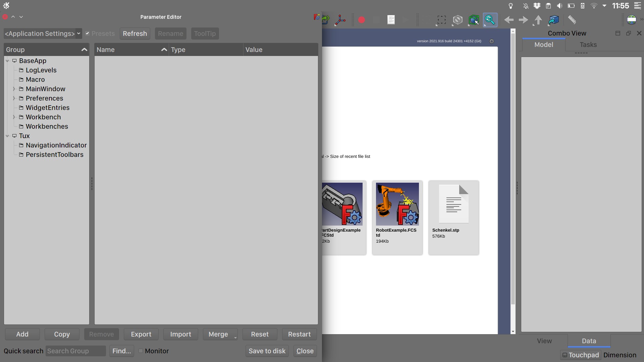Image resolution: width=644 pixels, height=362 pixels.
Task: Click the macro record red button
Action: pos(361,20)
